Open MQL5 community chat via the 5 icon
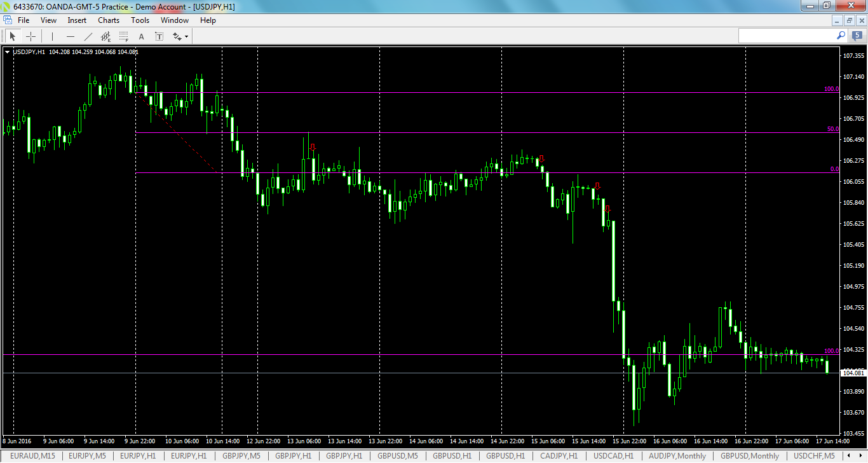Image resolution: width=868 pixels, height=463 pixels. [857, 36]
